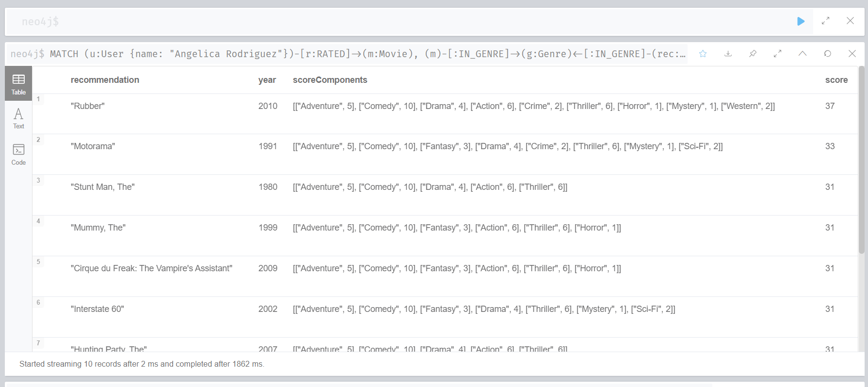Select the "Rubber" recommendation cell

tap(88, 106)
